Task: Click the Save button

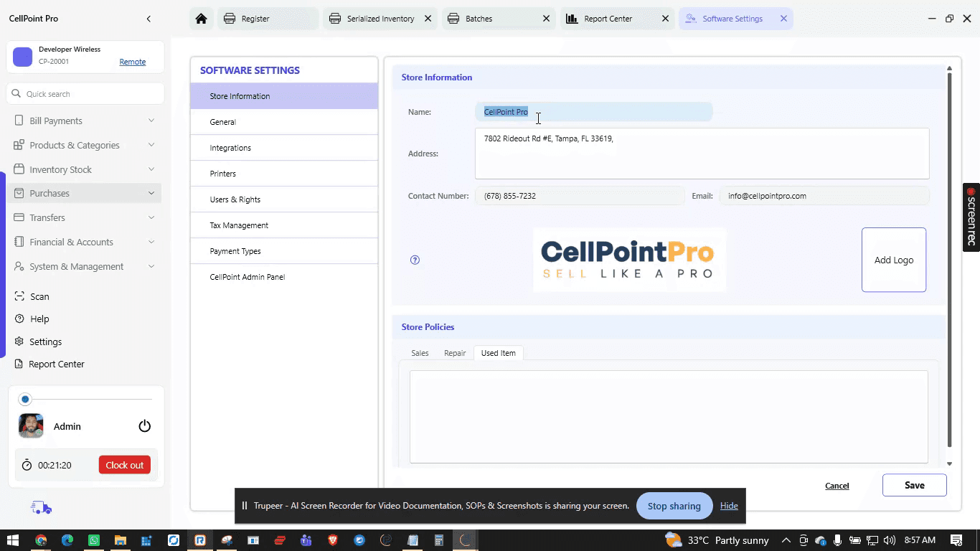Action: 915,485
